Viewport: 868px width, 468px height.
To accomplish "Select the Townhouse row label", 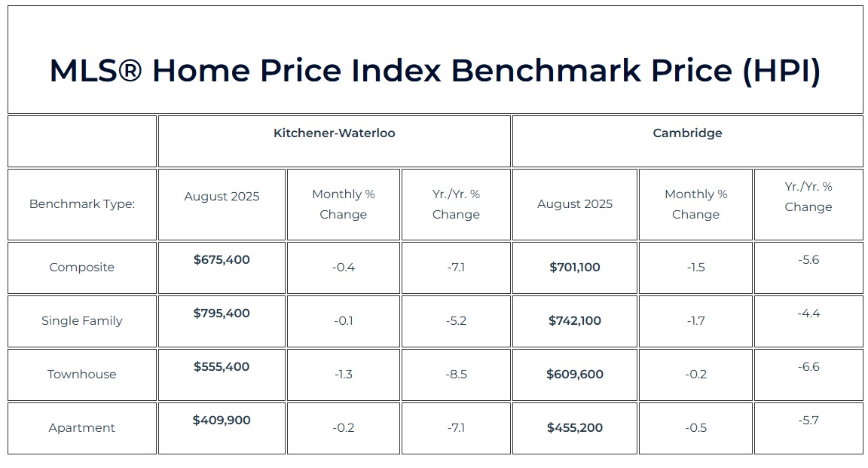I will coord(82,375).
